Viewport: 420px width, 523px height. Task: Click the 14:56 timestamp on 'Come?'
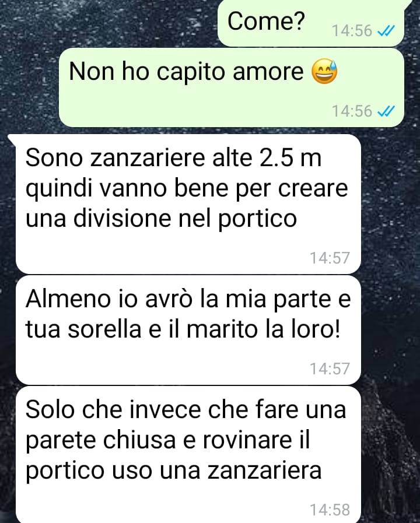[x=352, y=31]
